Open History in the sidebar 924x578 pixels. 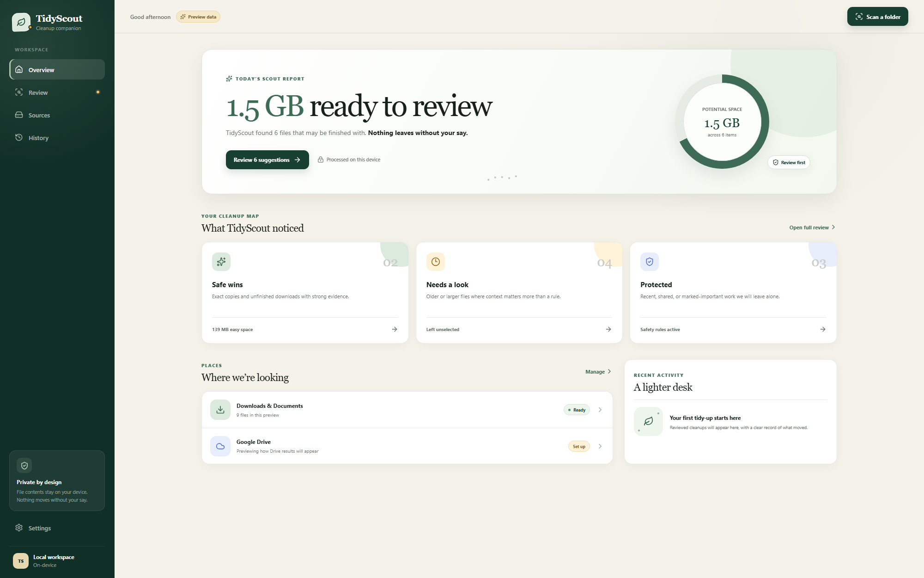click(57, 137)
